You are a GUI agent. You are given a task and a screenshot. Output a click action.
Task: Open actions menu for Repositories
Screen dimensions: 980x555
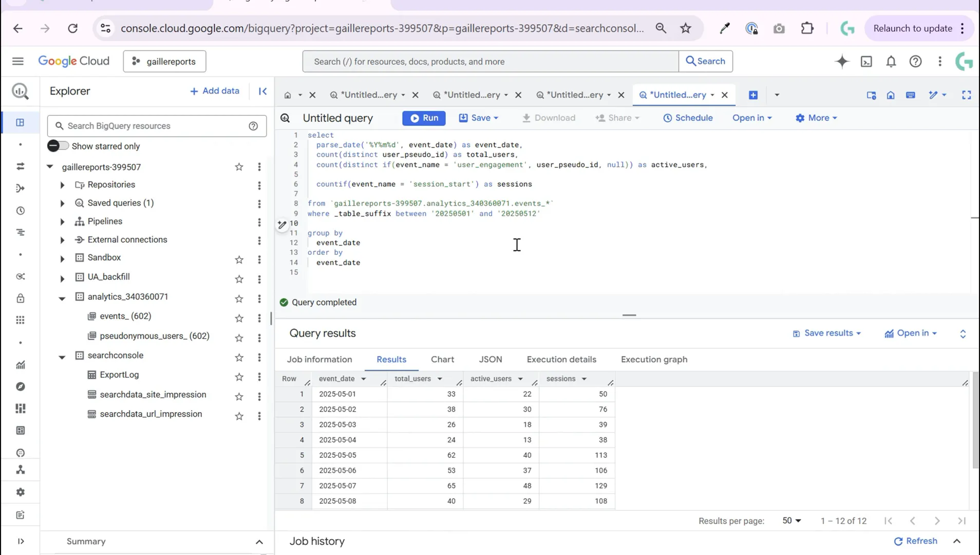click(x=259, y=185)
